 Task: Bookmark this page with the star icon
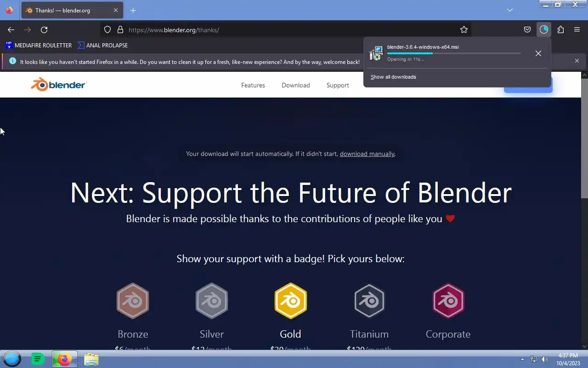tap(464, 29)
